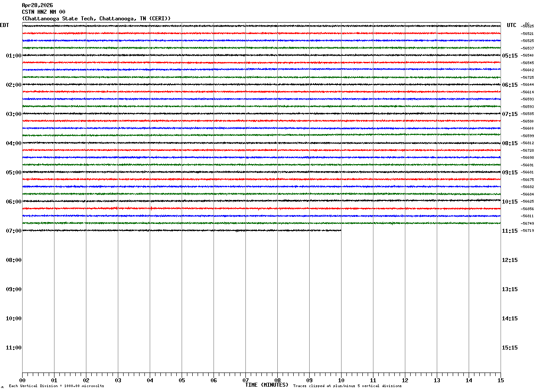Click the 14:15 UTC time label
This screenshot has height=392, width=536.
coord(510,319)
